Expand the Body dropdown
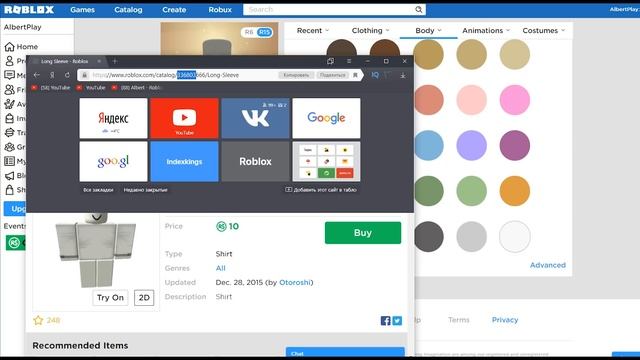The width and height of the screenshot is (640, 360). click(x=428, y=31)
